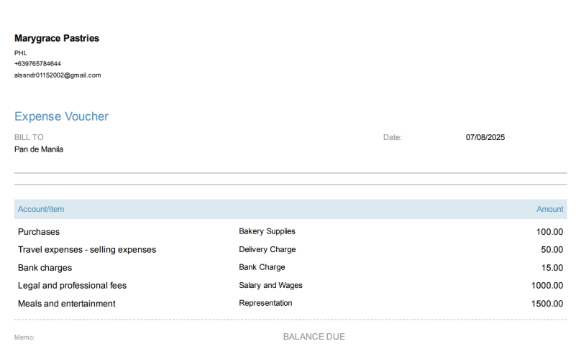The width and height of the screenshot is (581, 360).
Task: Select the Bank charges account
Action: (x=45, y=268)
